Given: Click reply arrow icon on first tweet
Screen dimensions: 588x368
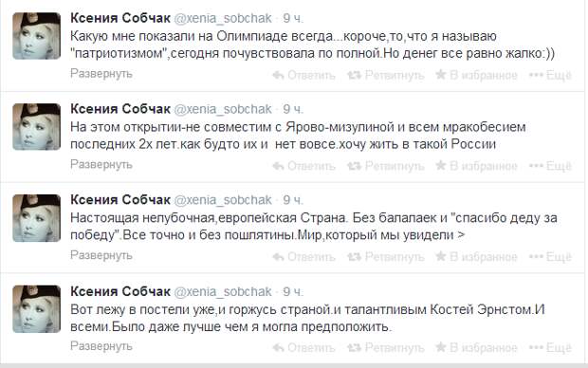Looking at the screenshot, I should pos(278,75).
